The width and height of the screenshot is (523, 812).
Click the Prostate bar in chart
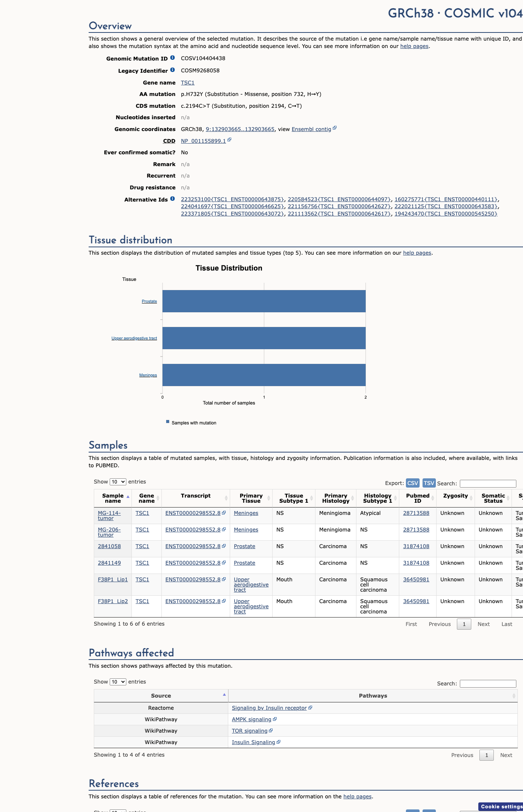(264, 301)
